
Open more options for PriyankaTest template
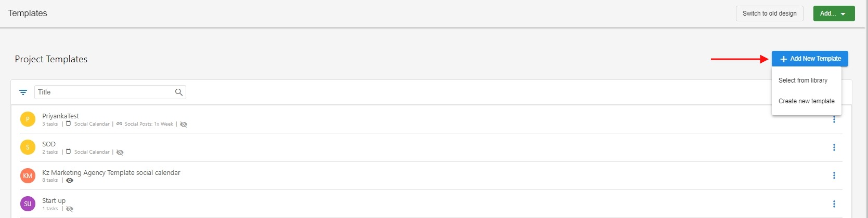pyautogui.click(x=834, y=120)
